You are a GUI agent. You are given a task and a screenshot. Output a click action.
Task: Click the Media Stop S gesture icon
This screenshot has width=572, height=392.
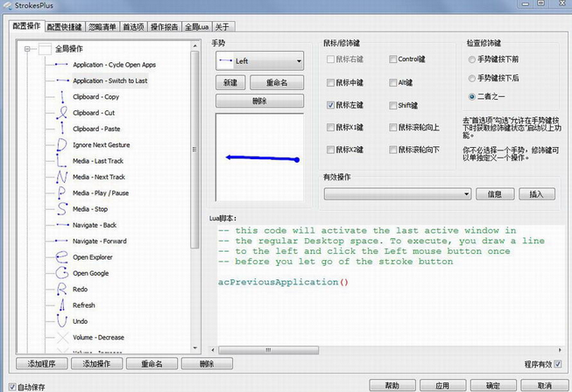[62, 209]
